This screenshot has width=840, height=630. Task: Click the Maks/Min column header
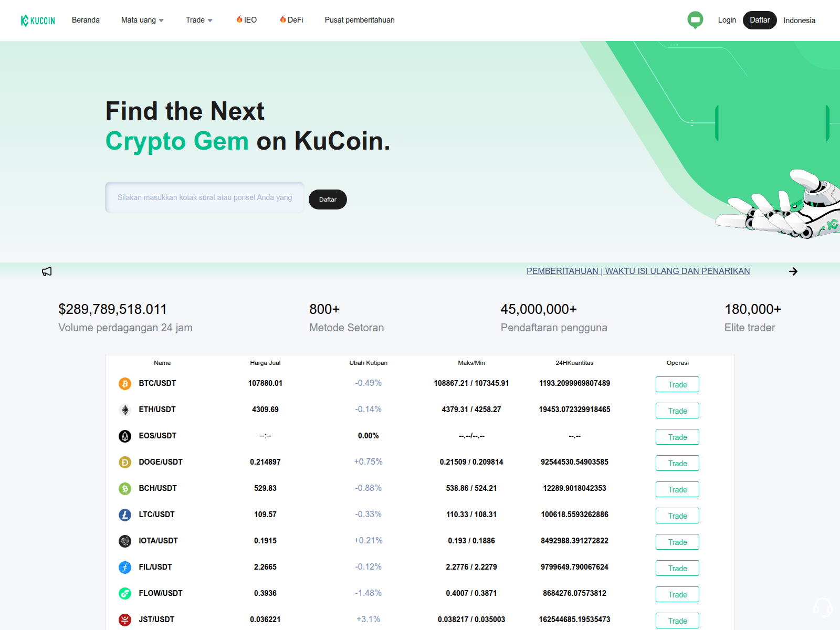[x=471, y=363]
